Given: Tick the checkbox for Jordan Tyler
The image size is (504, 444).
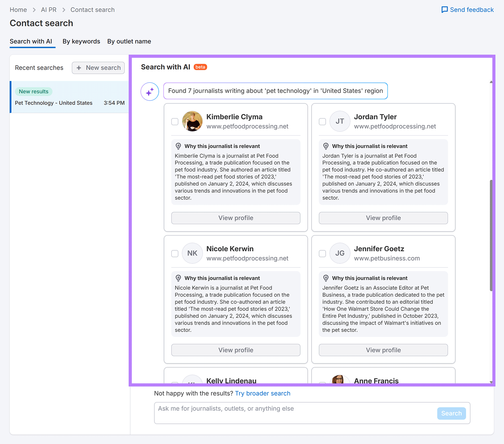Looking at the screenshot, I should click(x=322, y=122).
